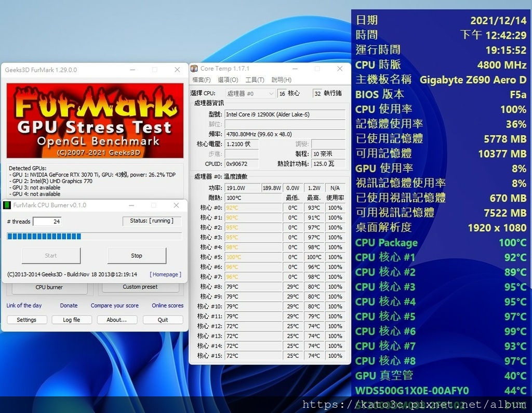Viewport: 532px width, 413px height.
Task: Click the Quit button in FurMark
Action: 163,319
